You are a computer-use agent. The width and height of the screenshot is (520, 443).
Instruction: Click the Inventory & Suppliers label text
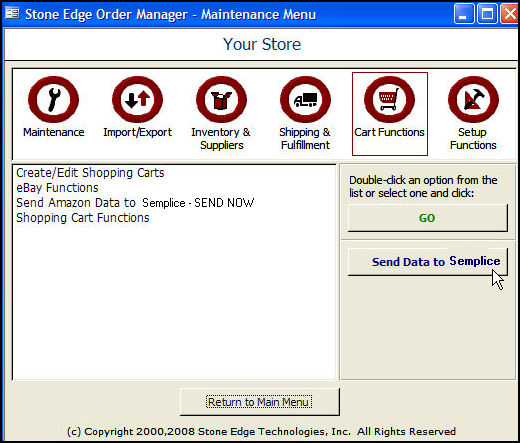[x=221, y=139]
